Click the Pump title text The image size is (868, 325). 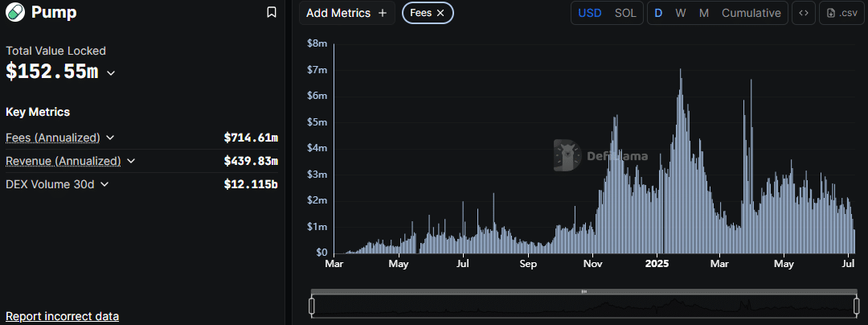click(54, 12)
